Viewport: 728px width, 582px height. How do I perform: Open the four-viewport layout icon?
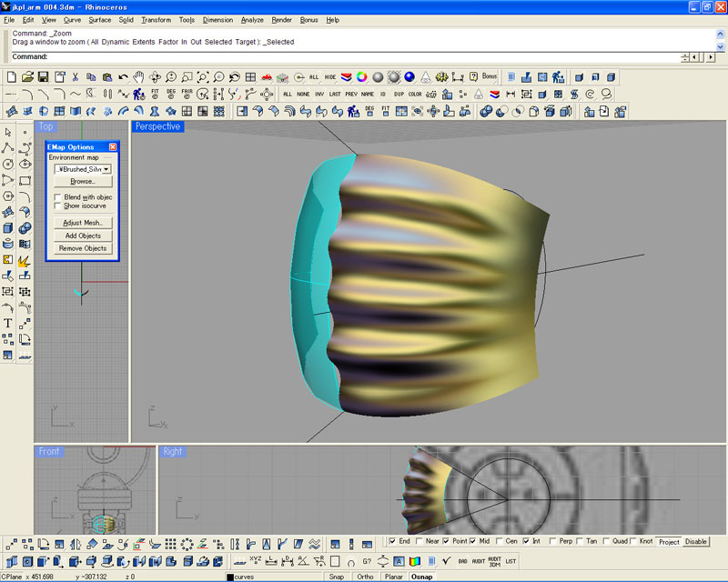click(x=251, y=77)
